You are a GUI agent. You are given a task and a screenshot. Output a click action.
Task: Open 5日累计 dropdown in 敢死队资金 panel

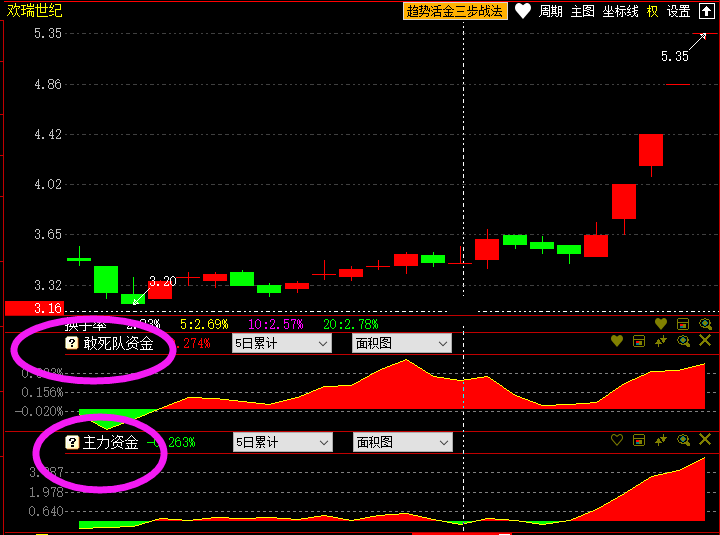(x=281, y=343)
